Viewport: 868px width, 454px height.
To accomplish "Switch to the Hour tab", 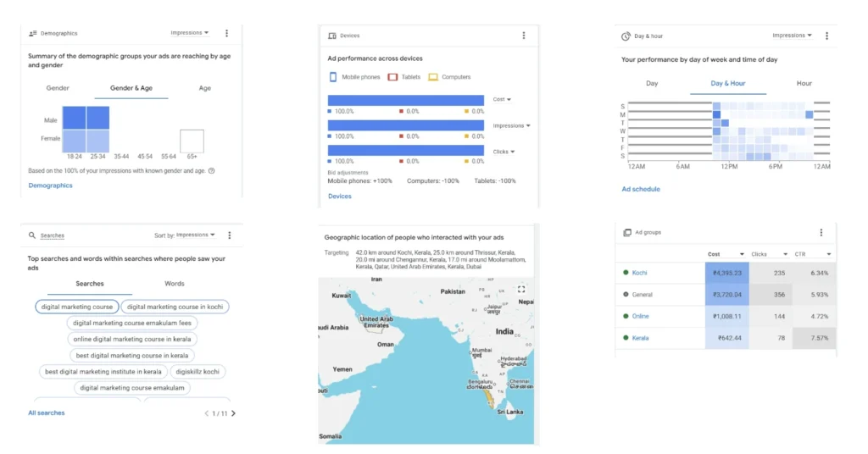I will (x=804, y=83).
